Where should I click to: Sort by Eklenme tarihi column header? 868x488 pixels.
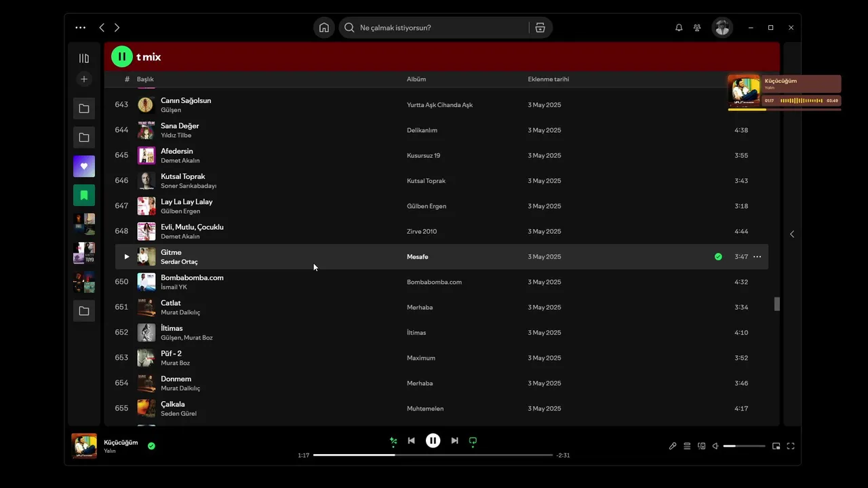pos(549,79)
